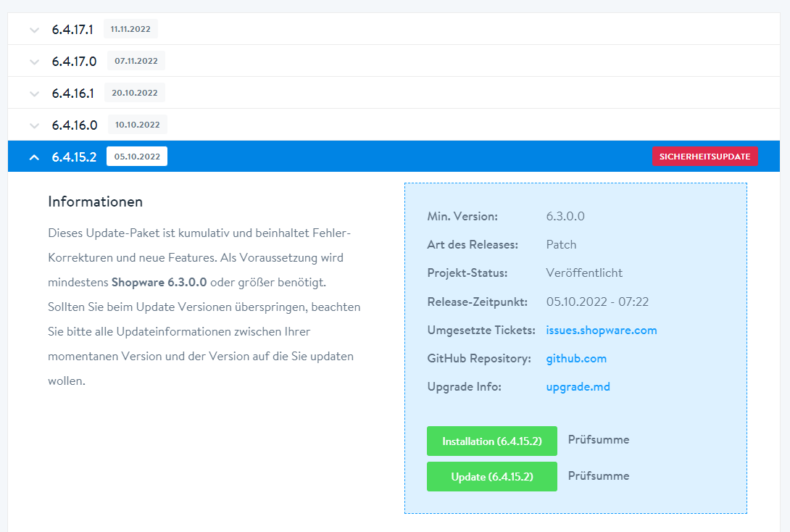The image size is (790, 532).
Task: Expand the 6.4.16.0 release chevron
Action: tap(34, 125)
